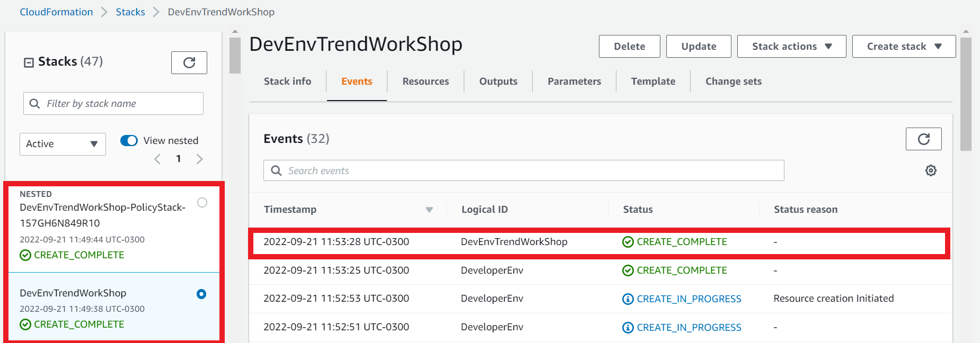Open the Outputs tab

click(x=498, y=82)
